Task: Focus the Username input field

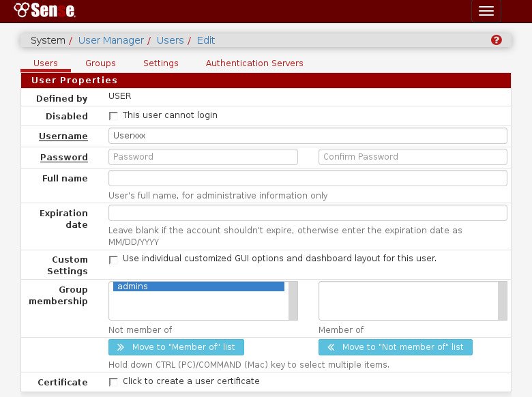Action: click(x=308, y=136)
